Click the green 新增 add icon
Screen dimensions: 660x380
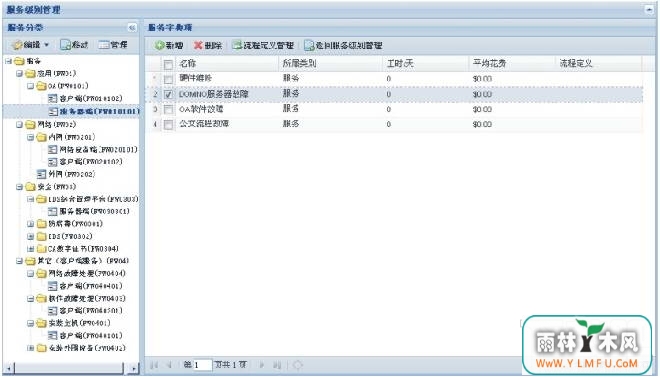pyautogui.click(x=159, y=45)
